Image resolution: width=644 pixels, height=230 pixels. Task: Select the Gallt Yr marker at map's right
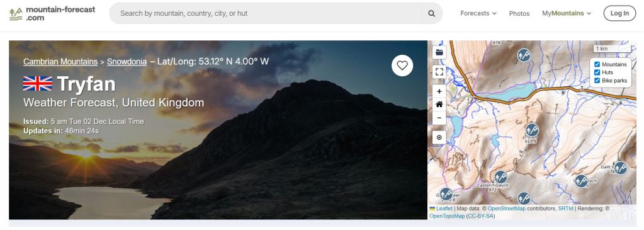coord(620,168)
